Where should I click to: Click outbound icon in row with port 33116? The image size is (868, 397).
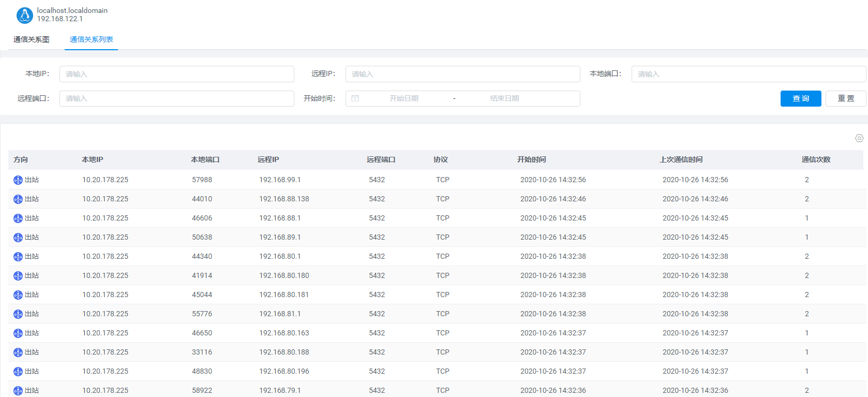point(18,352)
